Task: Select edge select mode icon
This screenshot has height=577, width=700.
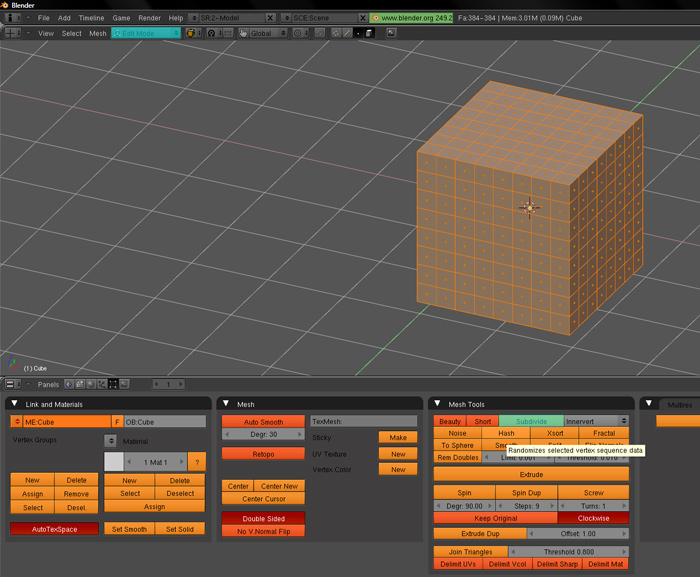Action: [x=347, y=33]
